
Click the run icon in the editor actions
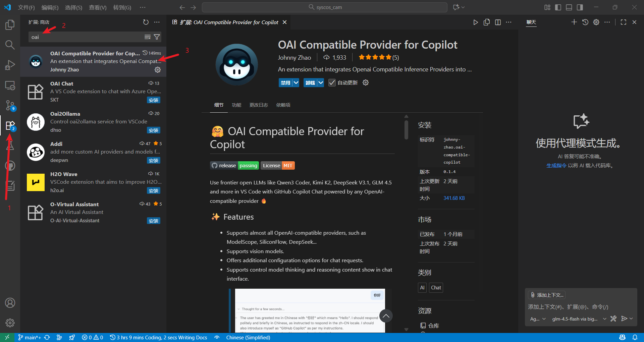[476, 22]
